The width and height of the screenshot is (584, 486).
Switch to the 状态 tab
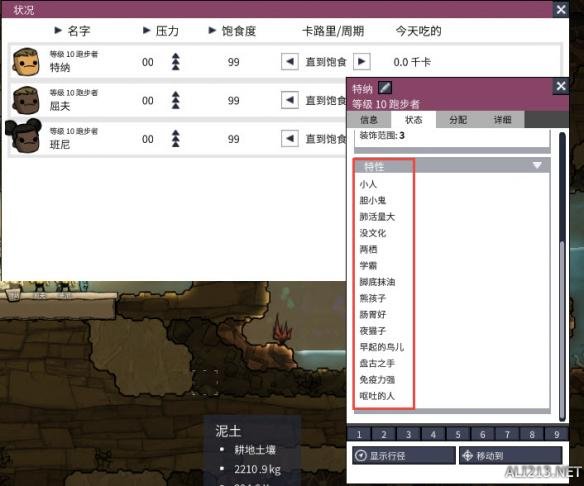[x=413, y=120]
